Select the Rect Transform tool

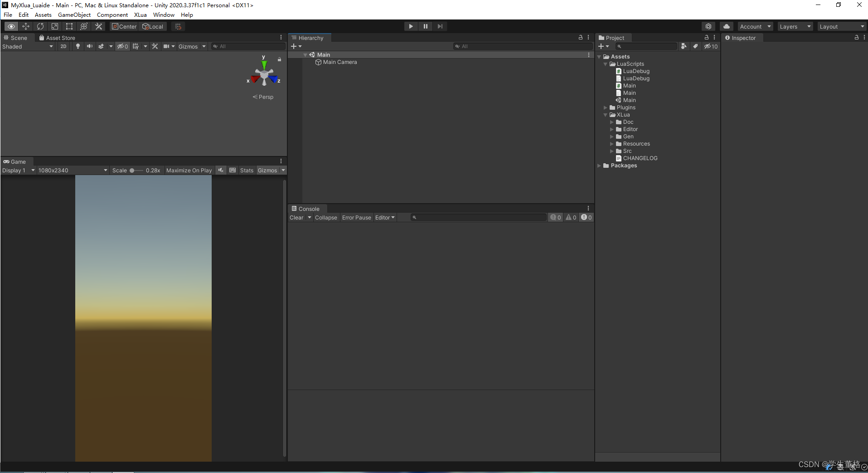tap(69, 26)
